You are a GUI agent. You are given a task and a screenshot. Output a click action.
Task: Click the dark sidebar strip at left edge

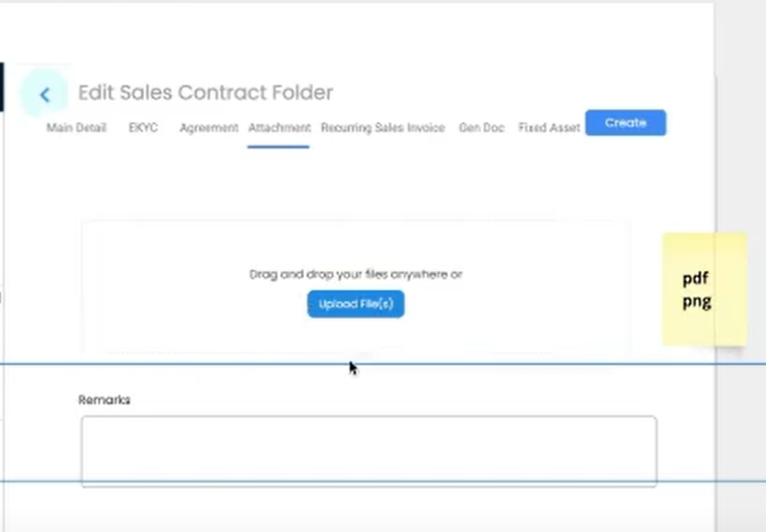(x=2, y=87)
